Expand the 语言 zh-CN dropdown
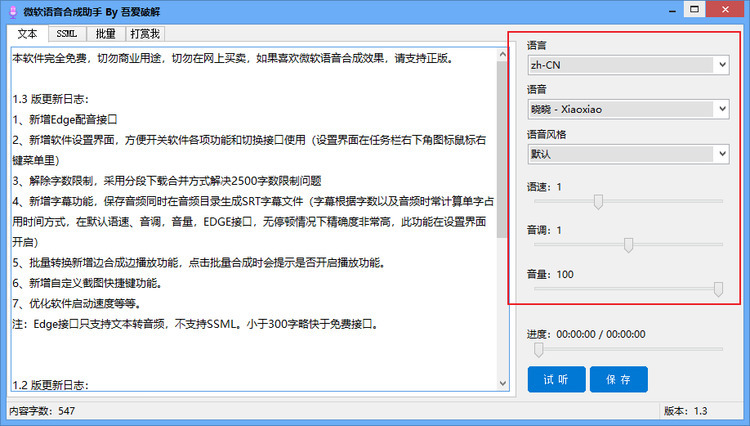 pos(629,65)
